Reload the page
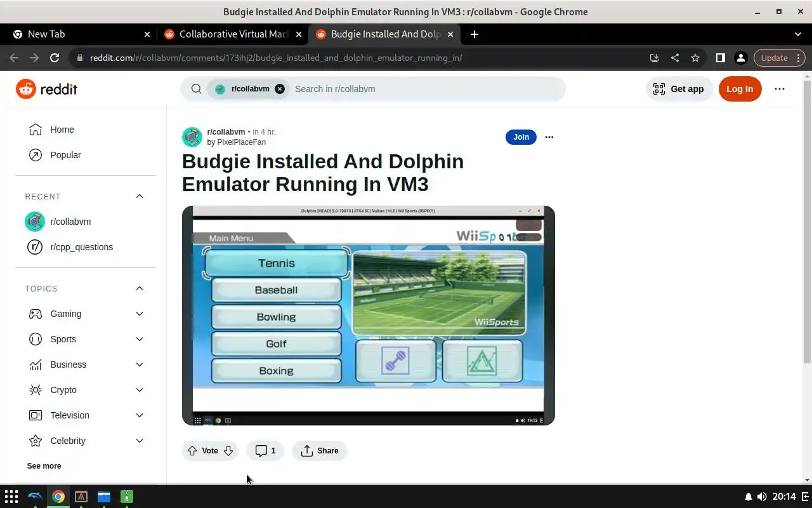Screen dimensions: 812x508 [x=55, y=58]
